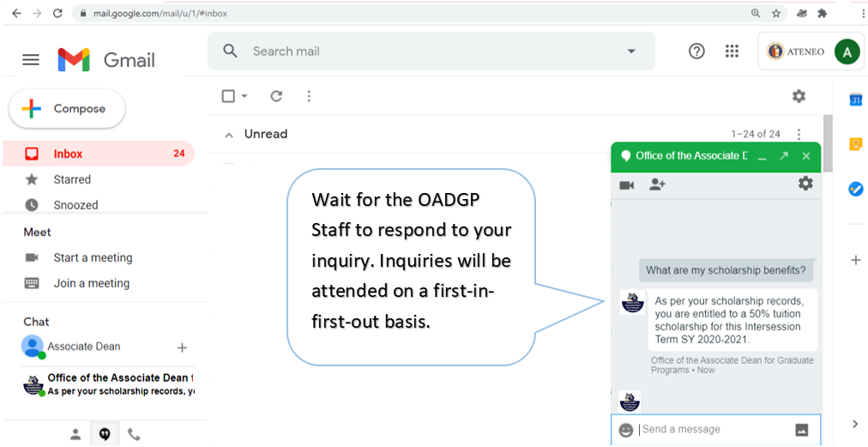Get add-ons plus icon
Screen dimensions: 868x447
pyautogui.click(x=856, y=260)
